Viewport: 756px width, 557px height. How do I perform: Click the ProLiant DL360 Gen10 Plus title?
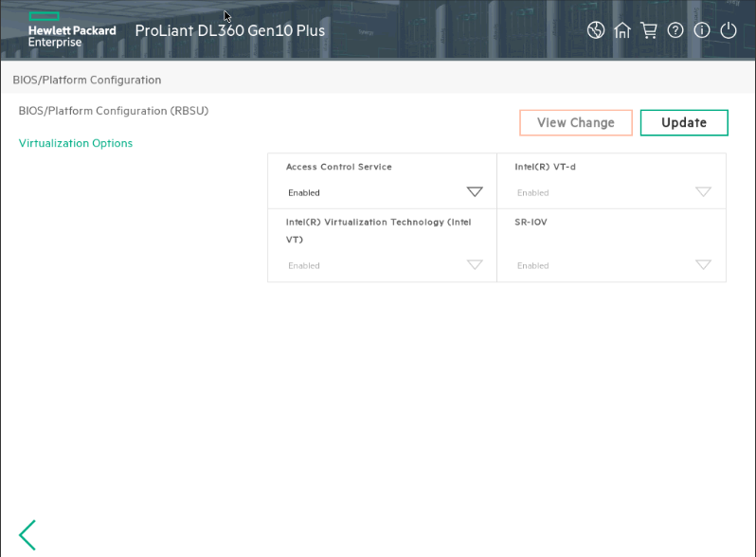pos(230,30)
